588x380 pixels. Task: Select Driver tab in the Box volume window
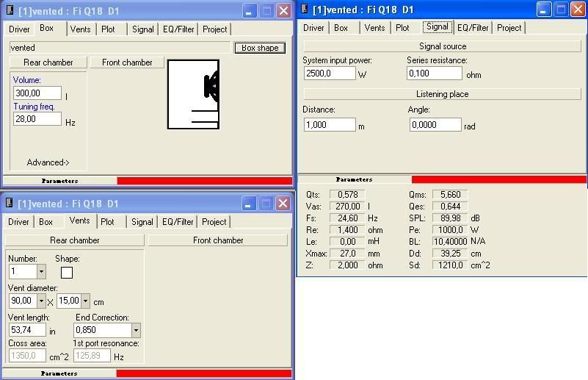point(19,29)
